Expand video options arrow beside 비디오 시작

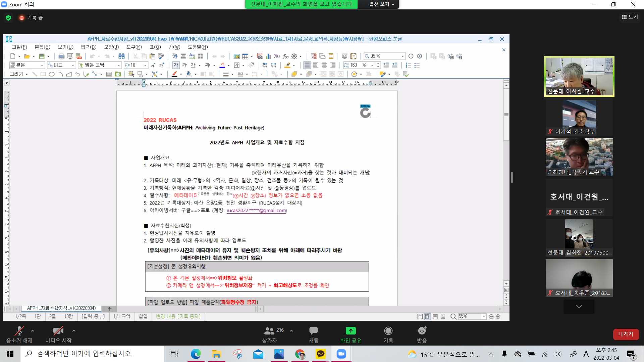coord(74,331)
